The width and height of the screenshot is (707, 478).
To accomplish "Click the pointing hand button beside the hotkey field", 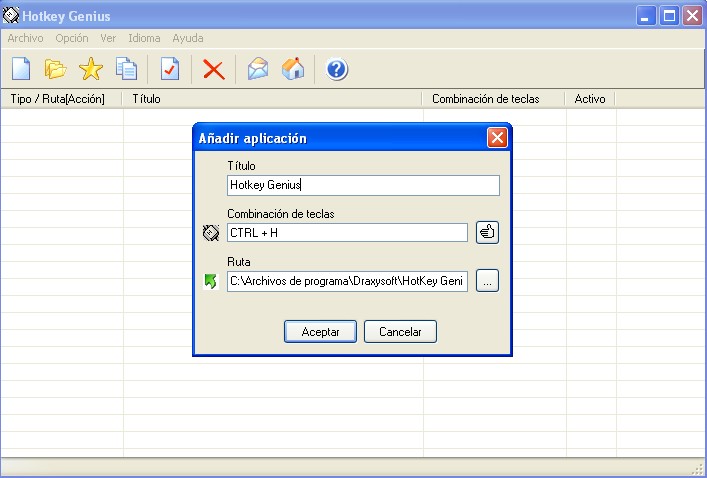I will pos(487,233).
